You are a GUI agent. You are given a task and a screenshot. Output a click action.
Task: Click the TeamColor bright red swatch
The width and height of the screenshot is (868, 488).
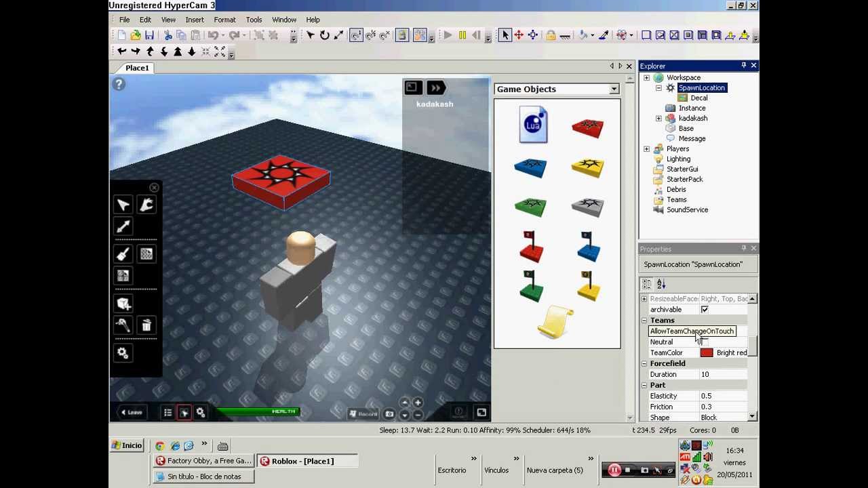pyautogui.click(x=707, y=352)
